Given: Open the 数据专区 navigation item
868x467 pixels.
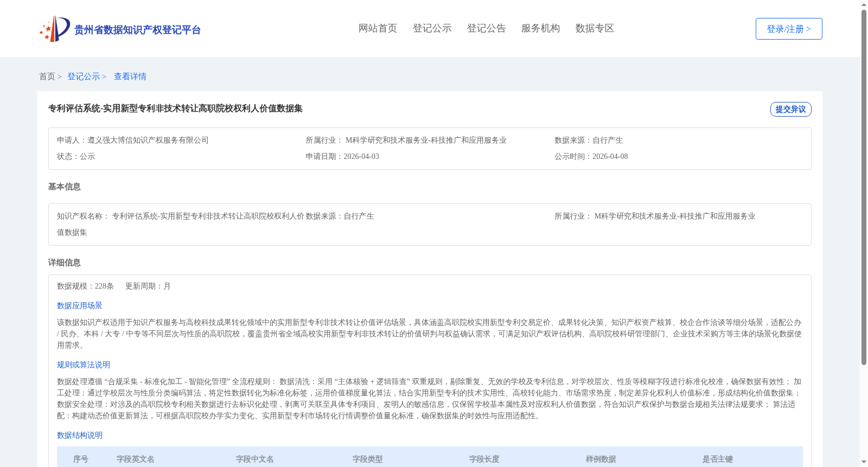Looking at the screenshot, I should click(595, 28).
